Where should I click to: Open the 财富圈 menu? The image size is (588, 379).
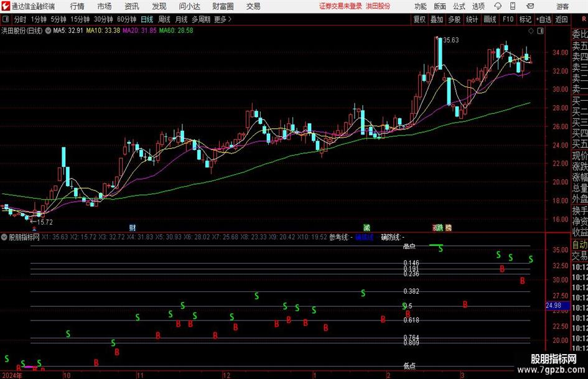click(x=223, y=6)
